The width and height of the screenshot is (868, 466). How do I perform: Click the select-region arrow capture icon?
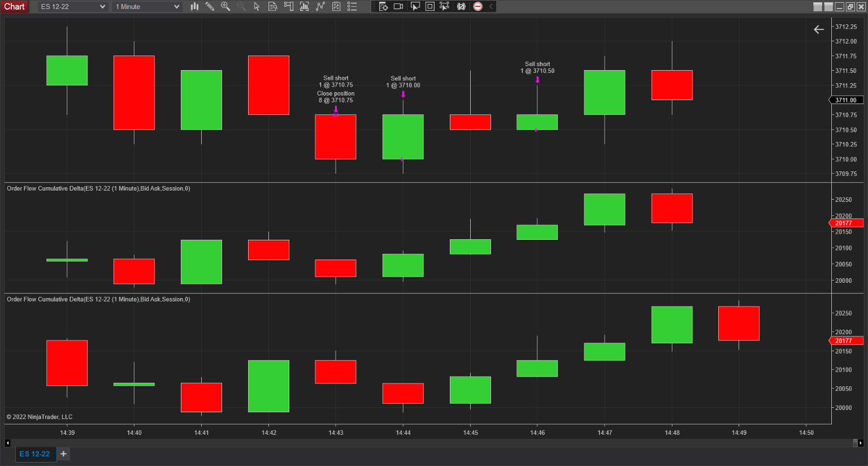(x=415, y=6)
